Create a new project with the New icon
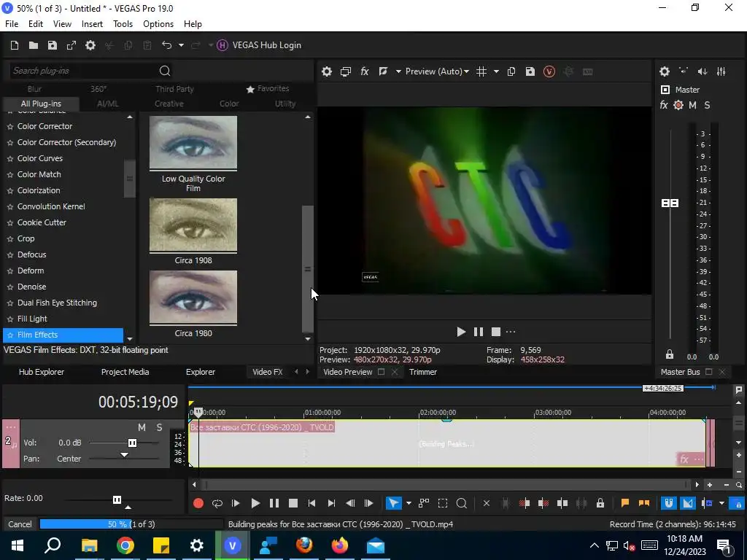The height and width of the screenshot is (560, 747). 15,45
